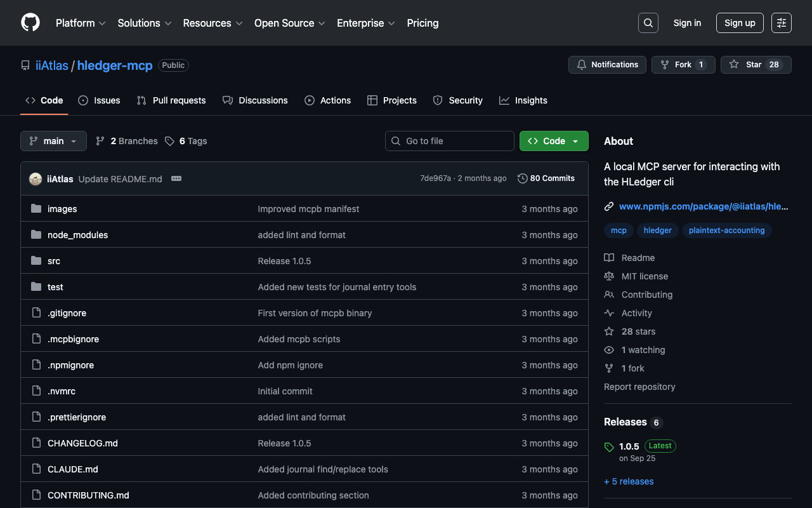Open the Notifications bell button

[x=607, y=65]
